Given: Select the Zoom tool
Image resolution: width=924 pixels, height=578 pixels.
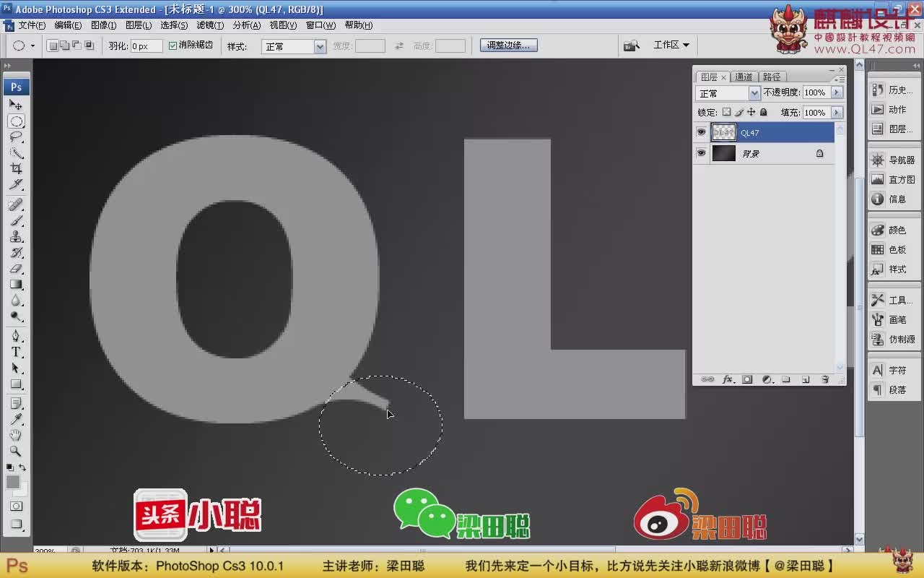Looking at the screenshot, I should (16, 451).
